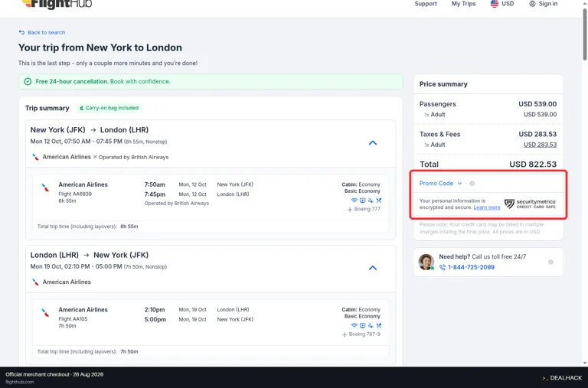Click the flighthub.com text in footer bar
588x388 pixels.
pos(19,382)
